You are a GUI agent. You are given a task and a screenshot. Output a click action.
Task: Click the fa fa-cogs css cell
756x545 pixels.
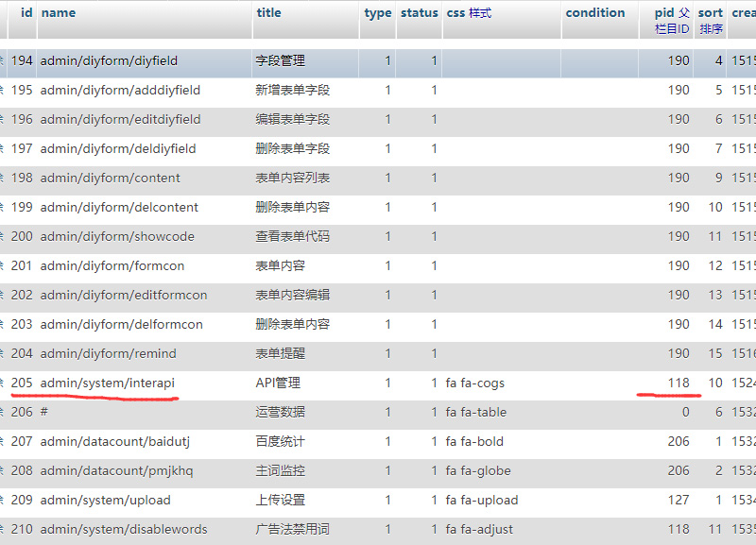click(475, 383)
